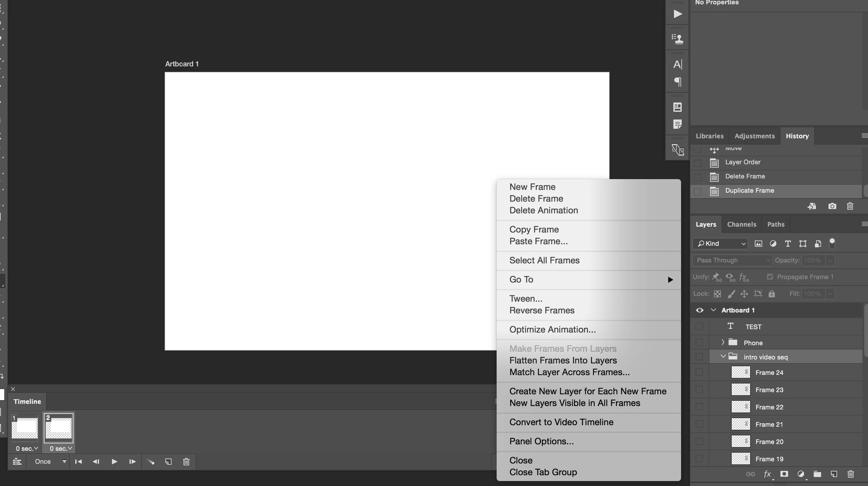Select frame 1 thumbnail in Timeline

(25, 428)
